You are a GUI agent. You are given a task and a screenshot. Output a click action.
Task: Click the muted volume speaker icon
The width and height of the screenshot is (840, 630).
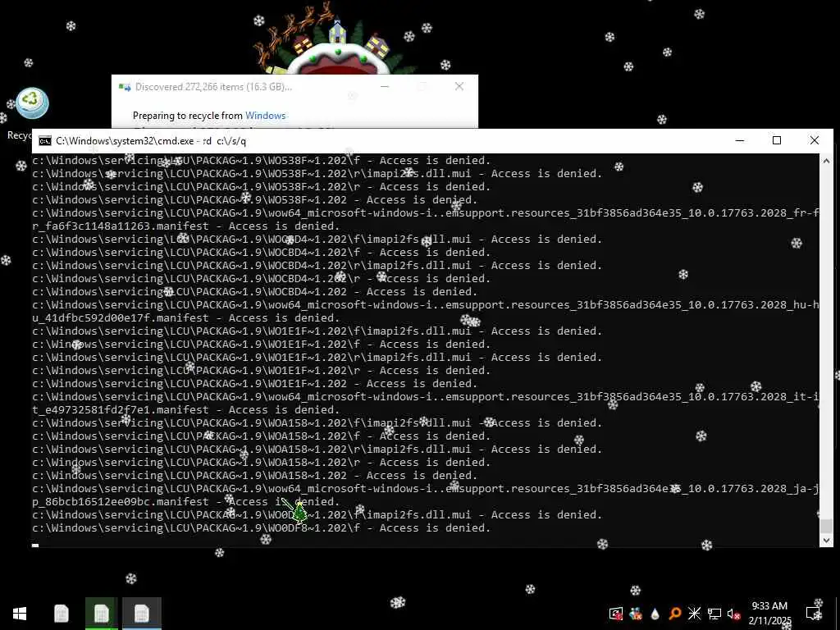click(733, 614)
